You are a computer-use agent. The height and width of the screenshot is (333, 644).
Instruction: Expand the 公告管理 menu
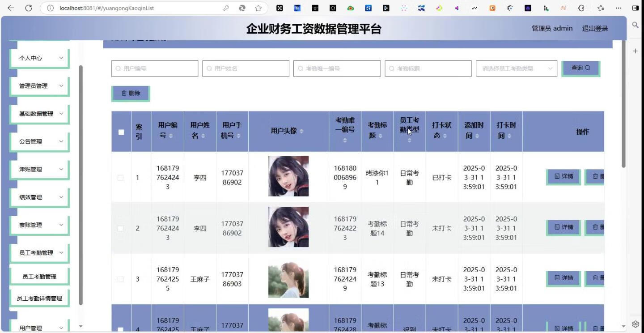(39, 141)
